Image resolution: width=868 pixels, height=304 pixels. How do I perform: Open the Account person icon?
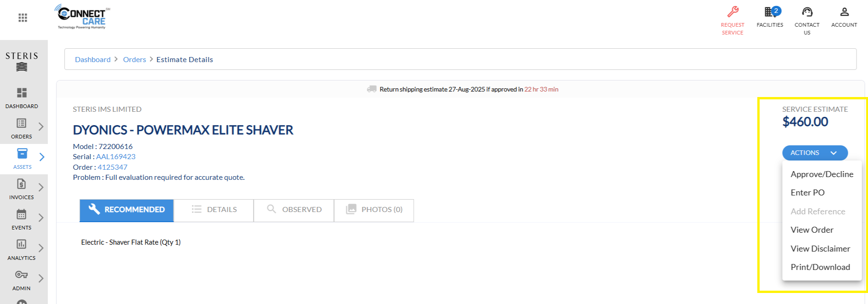pyautogui.click(x=844, y=11)
